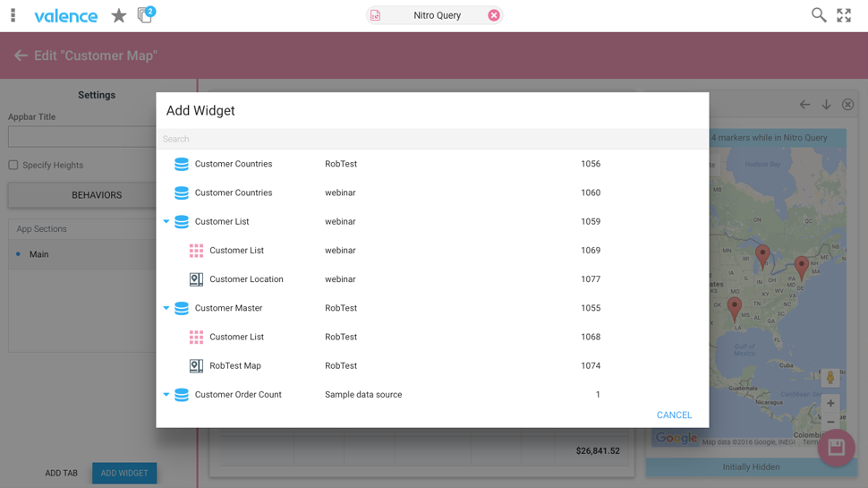Click the Nitro Query document icon
This screenshot has width=868, height=488.
click(x=375, y=15)
